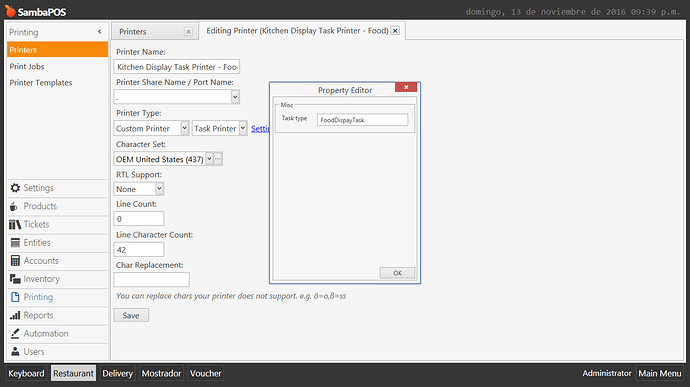
Task: Open the Task Printer dropdown
Action: 243,128
